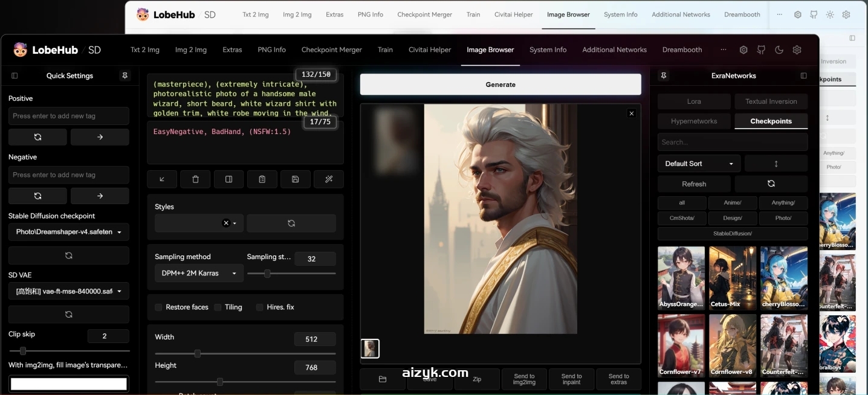The width and height of the screenshot is (868, 395).
Task: Click the Send to inpaint button
Action: (x=571, y=379)
